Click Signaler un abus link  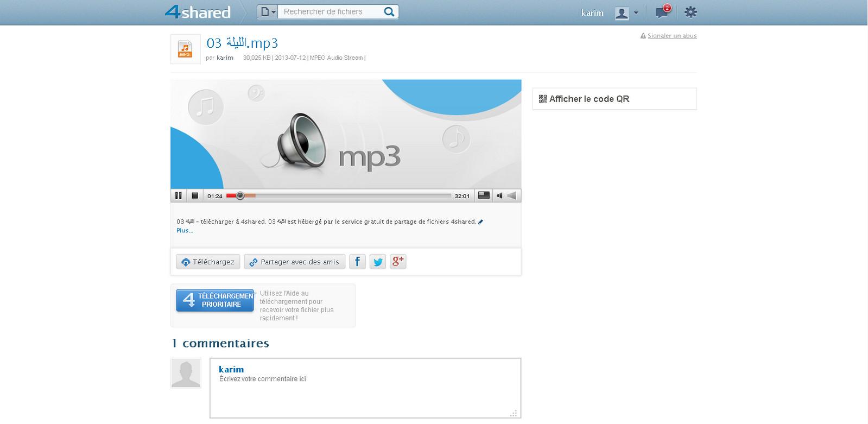tap(672, 36)
